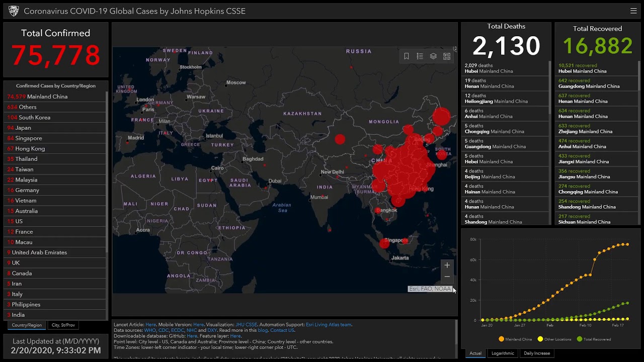Open the CDC data source link
Viewport: 644px width, 362px height.
coord(164,330)
